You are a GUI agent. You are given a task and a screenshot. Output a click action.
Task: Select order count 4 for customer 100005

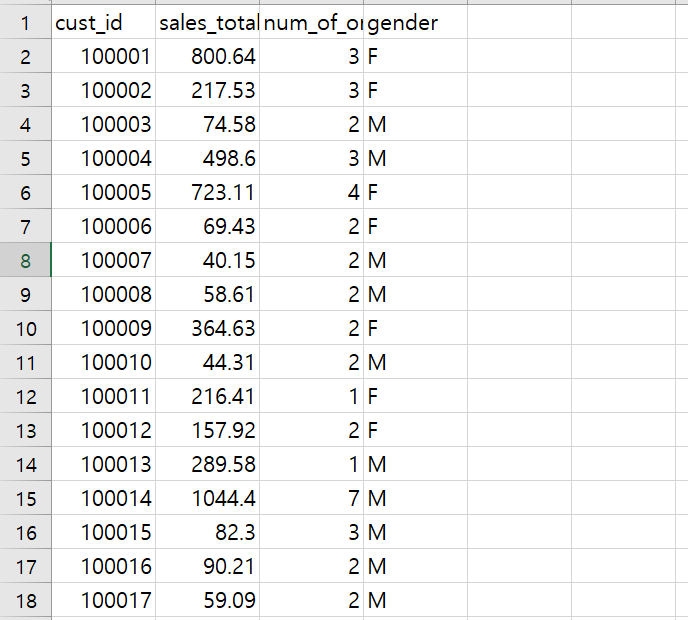pos(312,192)
